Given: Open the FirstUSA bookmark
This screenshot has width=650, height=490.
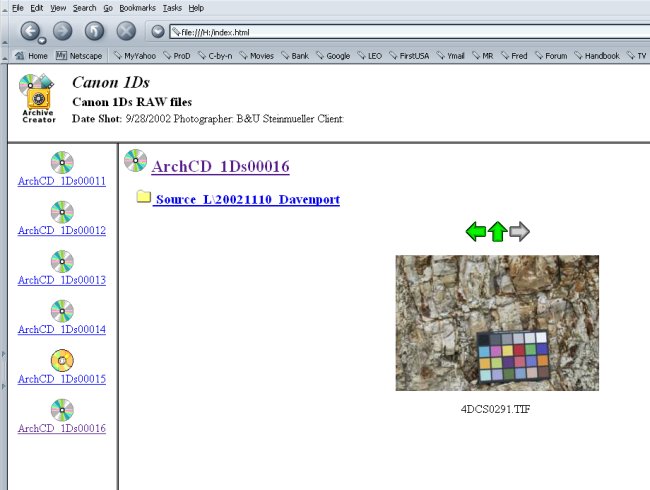Looking at the screenshot, I should coord(409,56).
